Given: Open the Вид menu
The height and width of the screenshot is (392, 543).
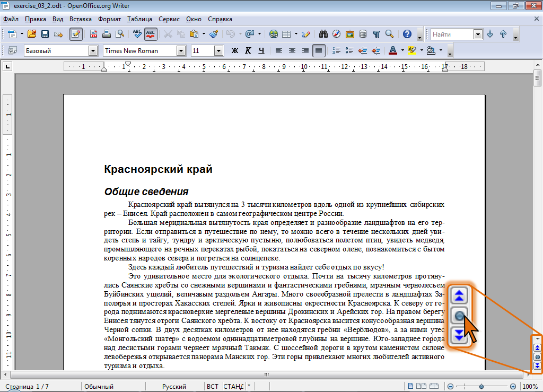Looking at the screenshot, I should (x=57, y=19).
